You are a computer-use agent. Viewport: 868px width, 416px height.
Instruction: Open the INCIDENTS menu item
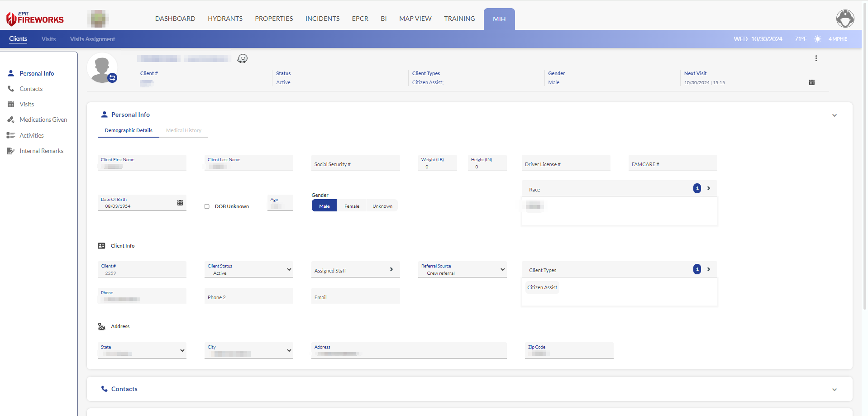coord(322,19)
